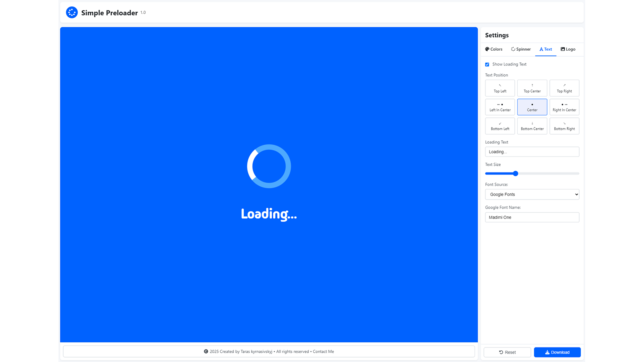Select the Bottom Center text position
The image size is (644, 362).
pyautogui.click(x=532, y=126)
